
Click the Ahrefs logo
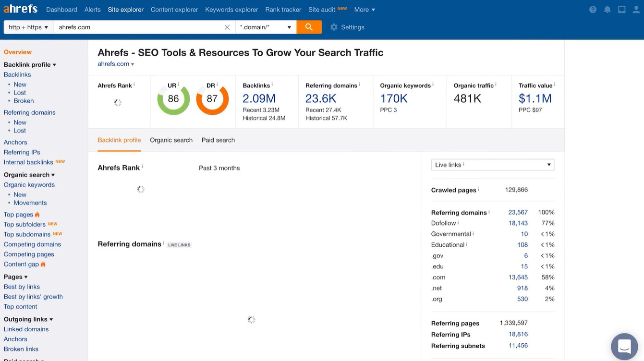(x=21, y=9)
